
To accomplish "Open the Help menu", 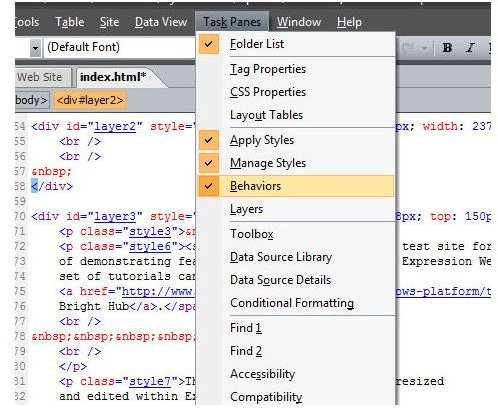I will click(x=349, y=22).
